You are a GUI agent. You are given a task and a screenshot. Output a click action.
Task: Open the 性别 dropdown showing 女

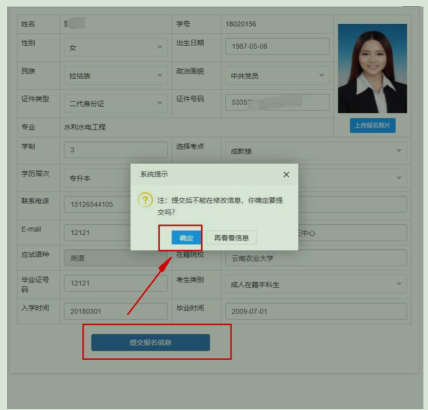click(x=116, y=47)
